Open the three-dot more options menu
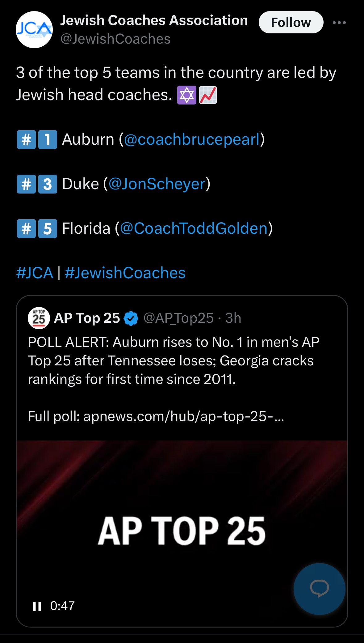Screen dimensions: 364x643 pyautogui.click(x=339, y=23)
